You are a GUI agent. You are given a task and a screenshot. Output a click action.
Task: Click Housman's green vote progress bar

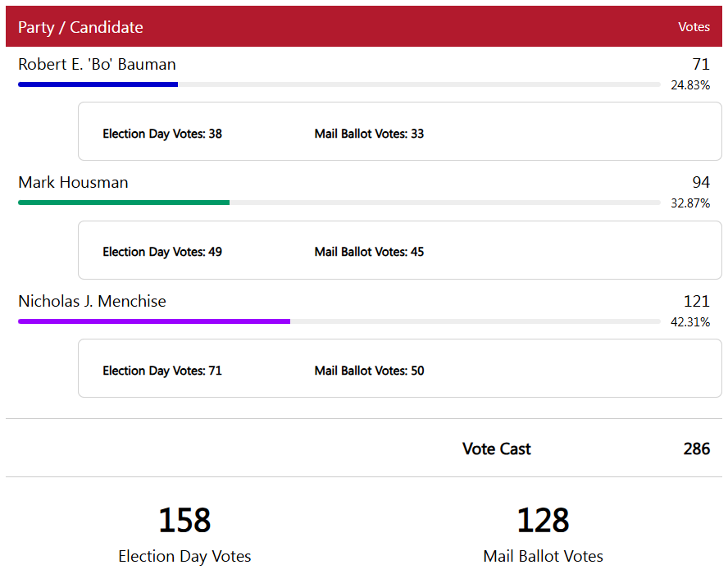(124, 203)
